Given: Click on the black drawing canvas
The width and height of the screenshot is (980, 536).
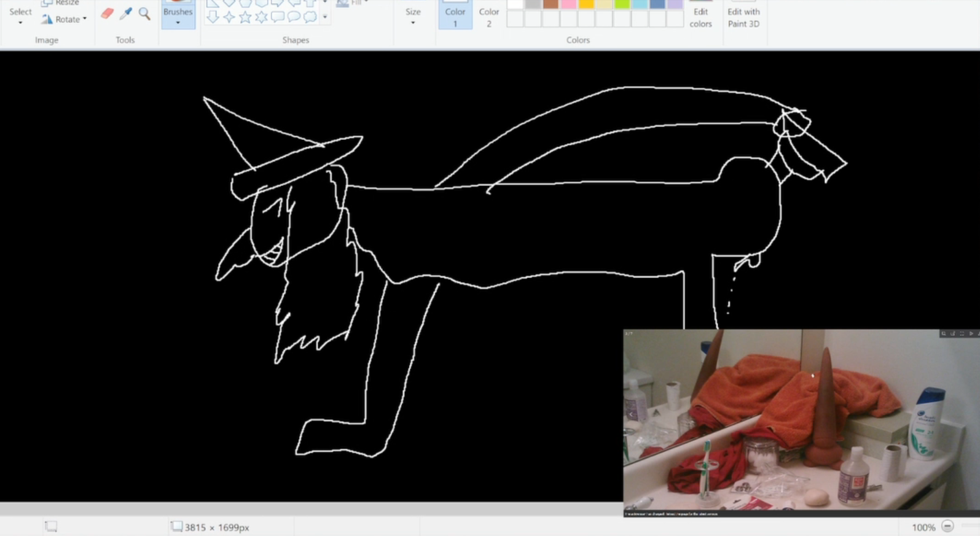Looking at the screenshot, I should pos(490,276).
